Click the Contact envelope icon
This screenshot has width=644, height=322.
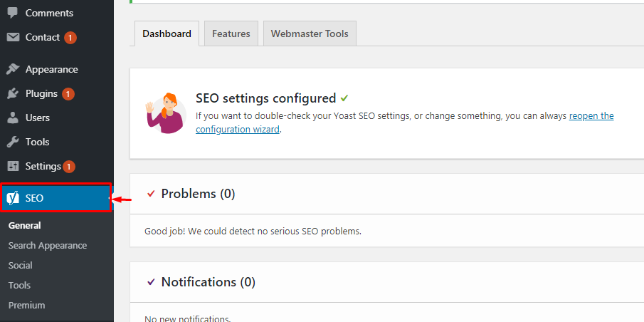13,37
